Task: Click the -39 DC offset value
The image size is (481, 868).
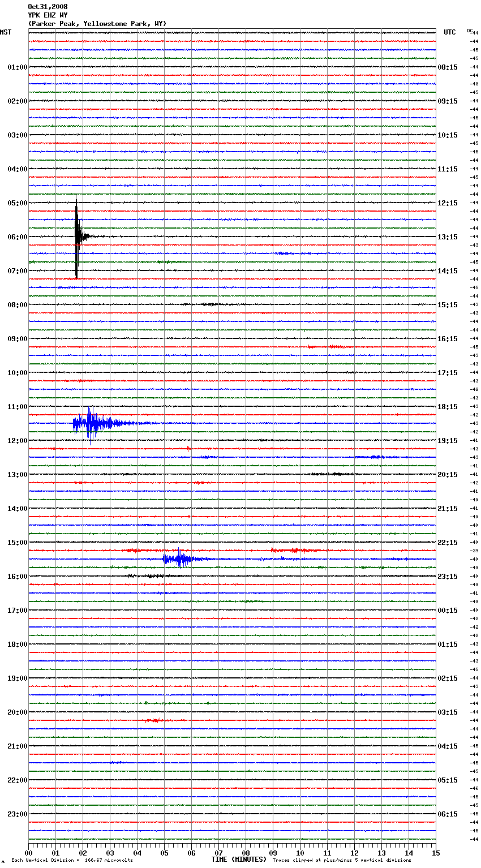Action: tap(475, 551)
